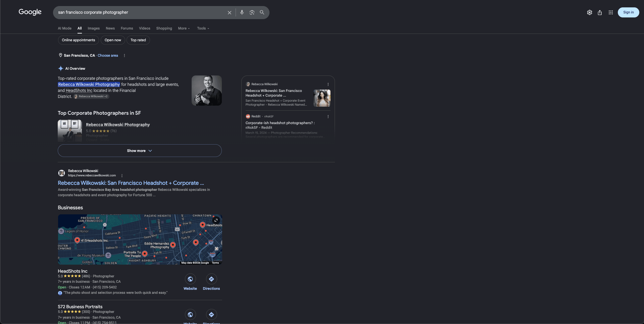Switch to the Videos tab
644x324 pixels.
point(145,29)
